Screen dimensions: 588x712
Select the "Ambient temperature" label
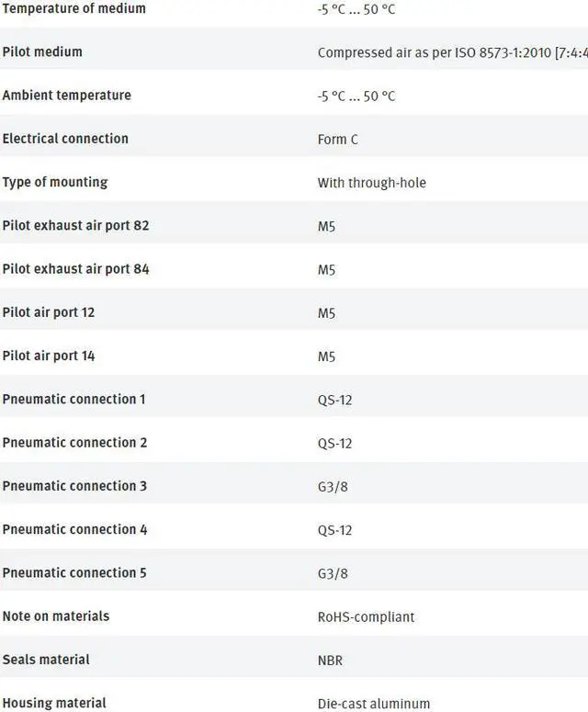(66, 95)
